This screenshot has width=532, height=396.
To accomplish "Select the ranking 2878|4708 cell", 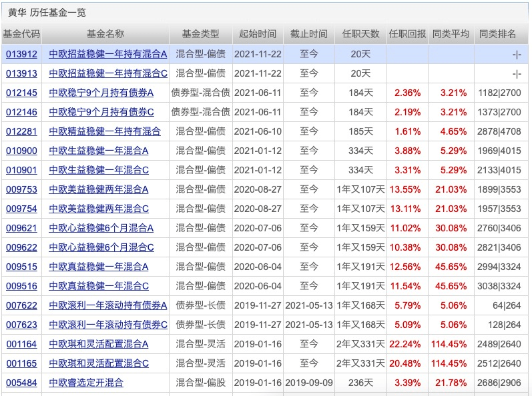I will click(499, 131).
